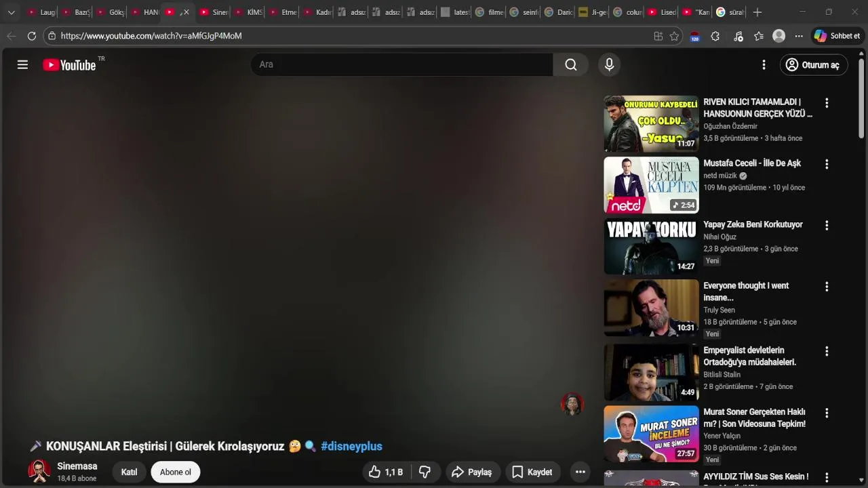Open the Sinemasa channel avatar
The width and height of the screenshot is (868, 488).
(39, 471)
